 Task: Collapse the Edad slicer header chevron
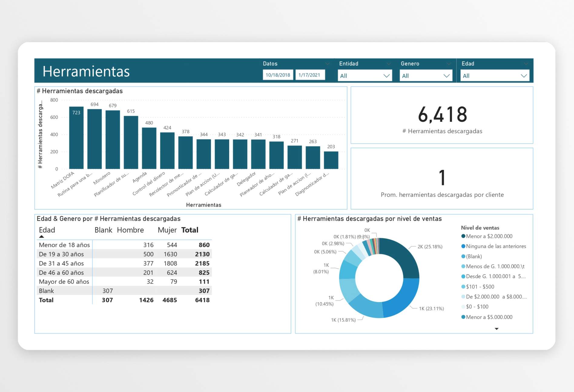pyautogui.click(x=526, y=64)
